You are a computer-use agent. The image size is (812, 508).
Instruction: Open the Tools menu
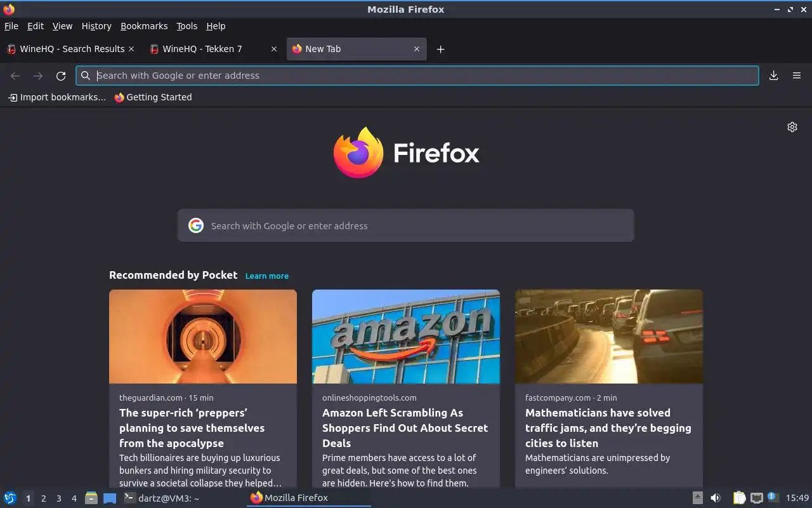[187, 26]
